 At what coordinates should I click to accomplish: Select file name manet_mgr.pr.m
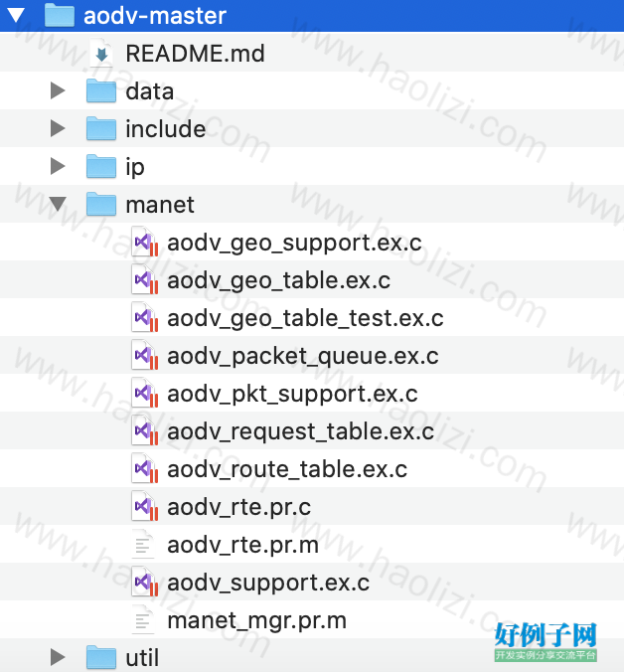tap(257, 621)
